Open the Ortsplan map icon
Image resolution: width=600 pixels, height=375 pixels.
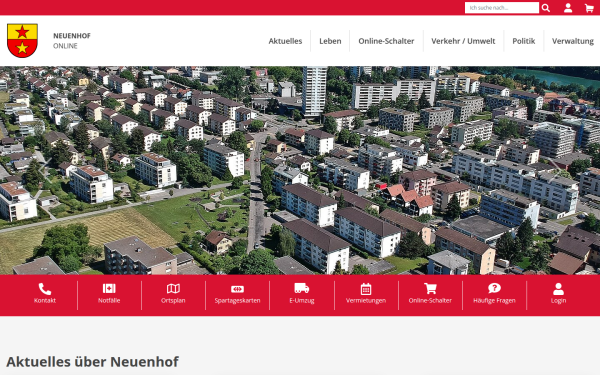click(173, 289)
